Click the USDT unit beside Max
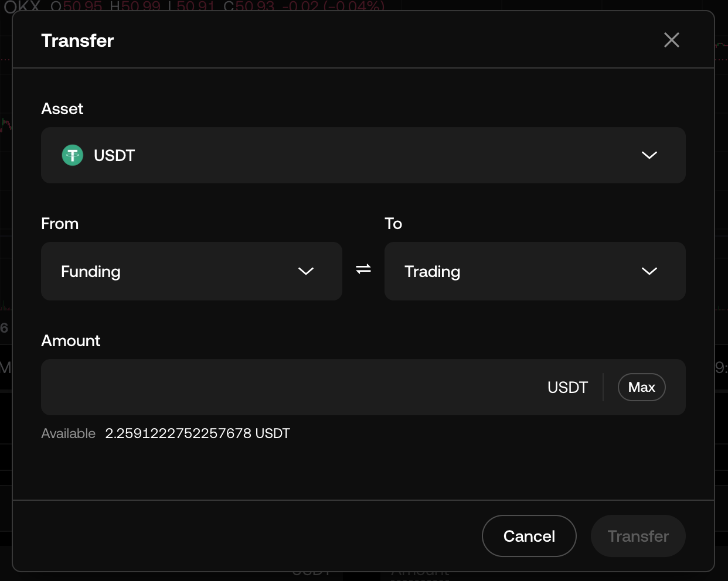 point(567,387)
